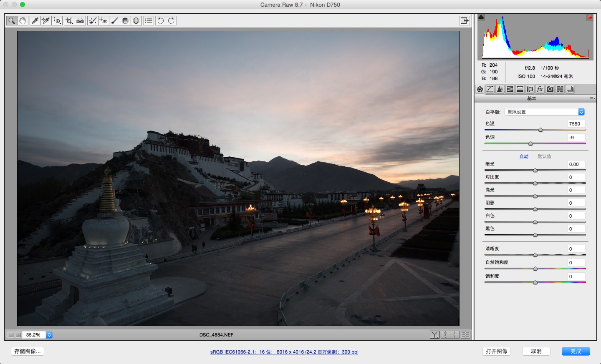
Task: Open the 35.2% zoom level dropdown
Action: 49,335
